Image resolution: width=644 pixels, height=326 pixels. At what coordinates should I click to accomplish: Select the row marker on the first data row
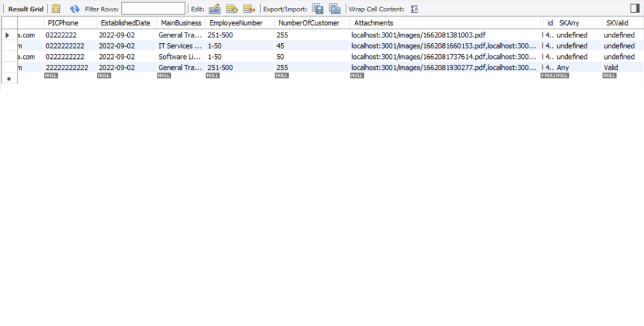coord(8,35)
